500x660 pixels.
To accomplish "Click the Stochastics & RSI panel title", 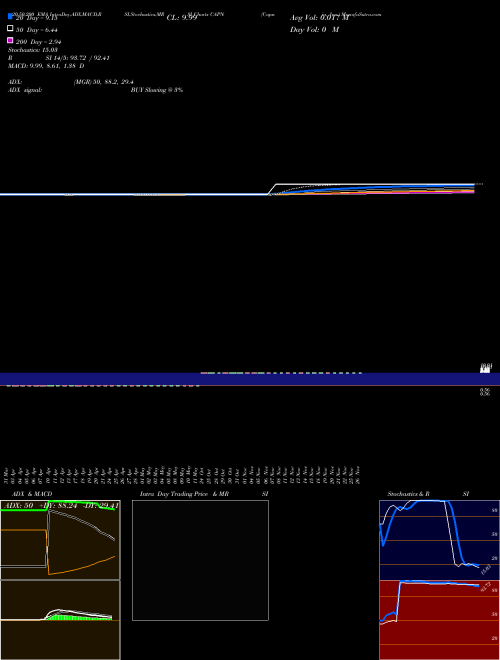I will point(428,494).
